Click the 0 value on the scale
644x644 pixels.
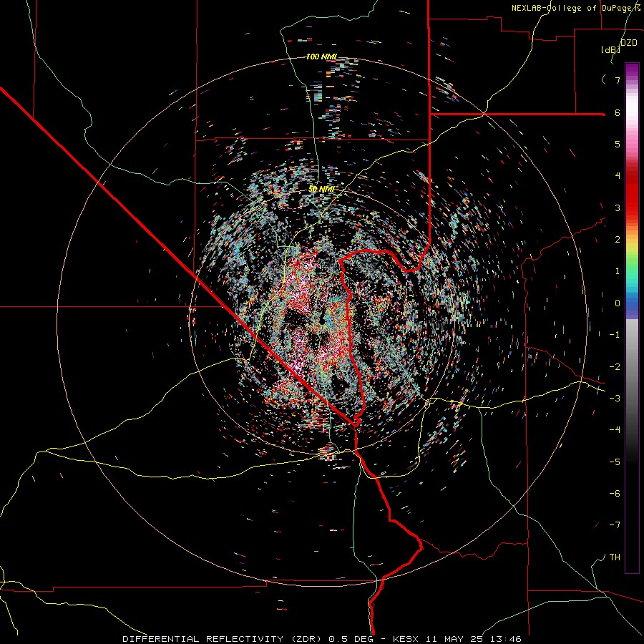tap(618, 303)
